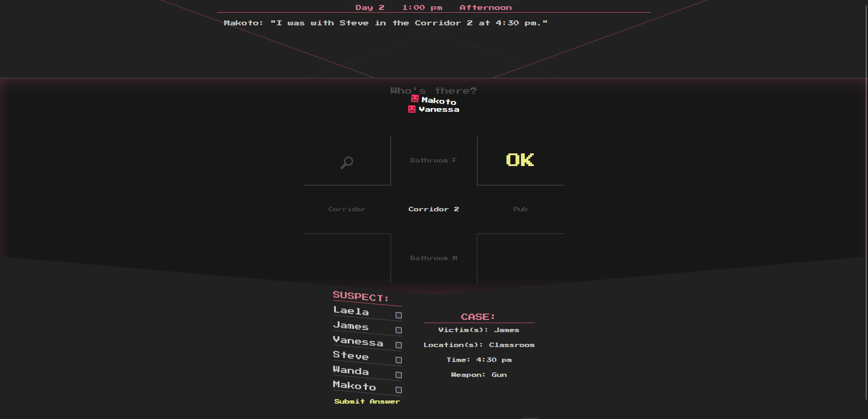Go to the Corridor room
Image resolution: width=868 pixels, height=419 pixels.
(x=347, y=209)
